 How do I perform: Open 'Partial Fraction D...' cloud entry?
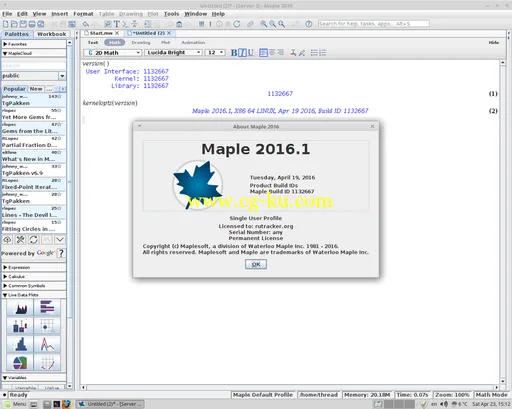pos(33,142)
